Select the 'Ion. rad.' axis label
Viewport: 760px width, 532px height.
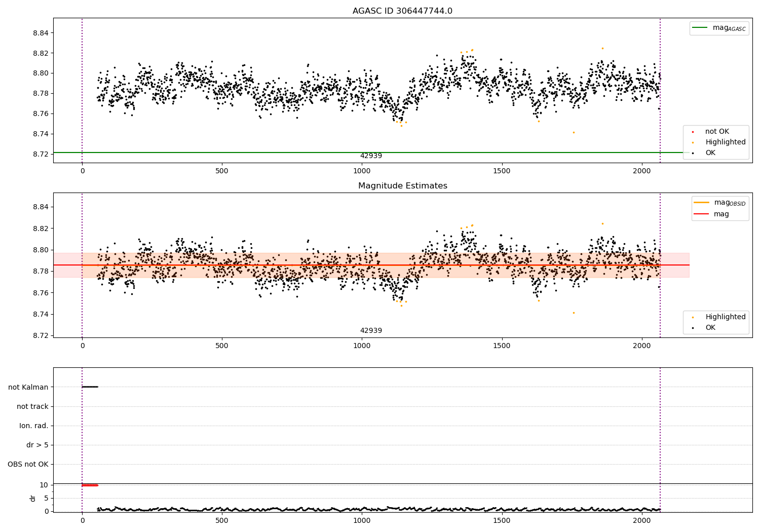coord(34,426)
